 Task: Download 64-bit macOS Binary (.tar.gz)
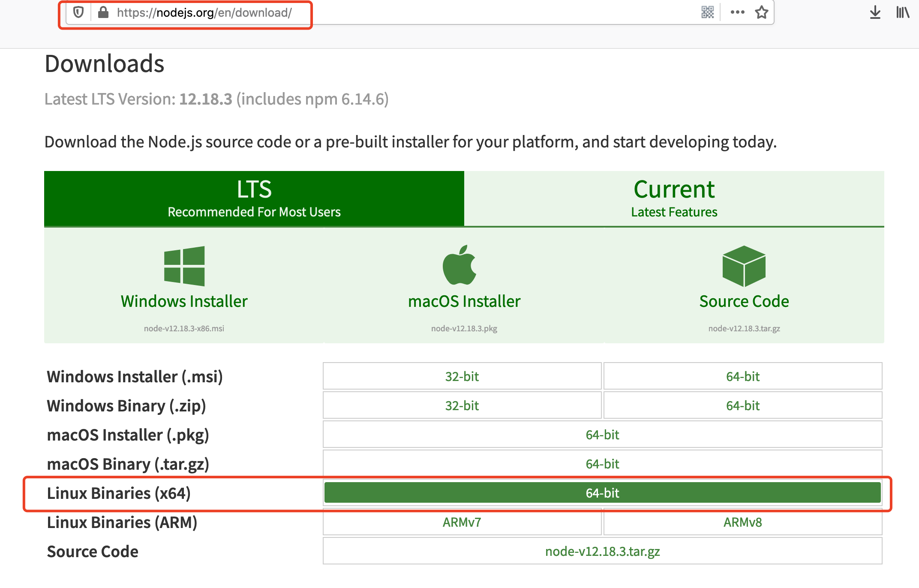pyautogui.click(x=603, y=464)
